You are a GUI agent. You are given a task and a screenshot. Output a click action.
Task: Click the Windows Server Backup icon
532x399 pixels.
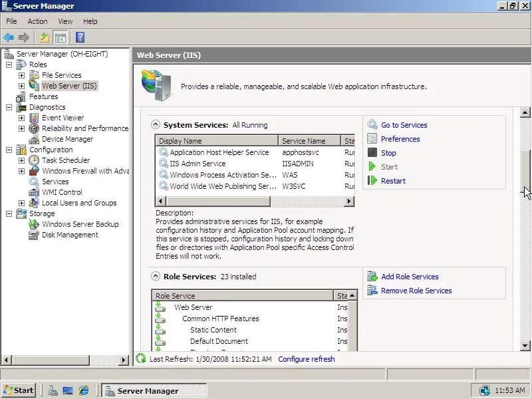[34, 224]
